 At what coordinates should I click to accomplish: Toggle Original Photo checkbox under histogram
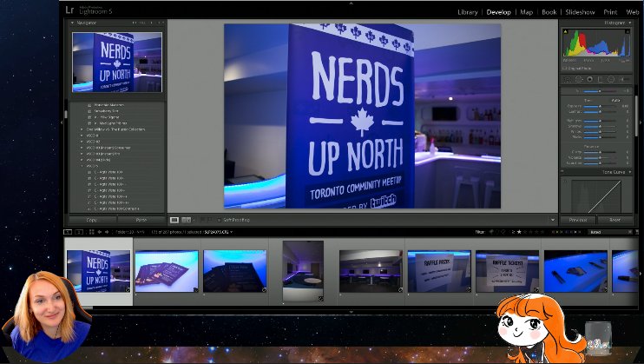(565, 69)
